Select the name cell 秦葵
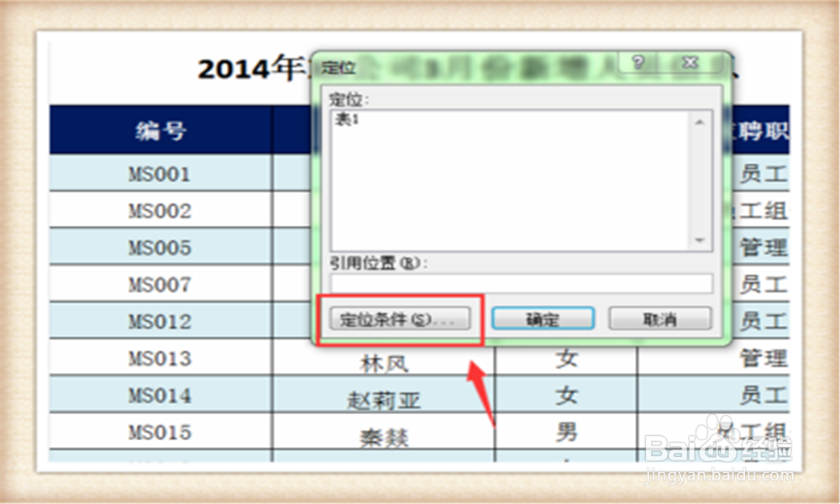The height and width of the screenshot is (504, 840). (x=384, y=432)
